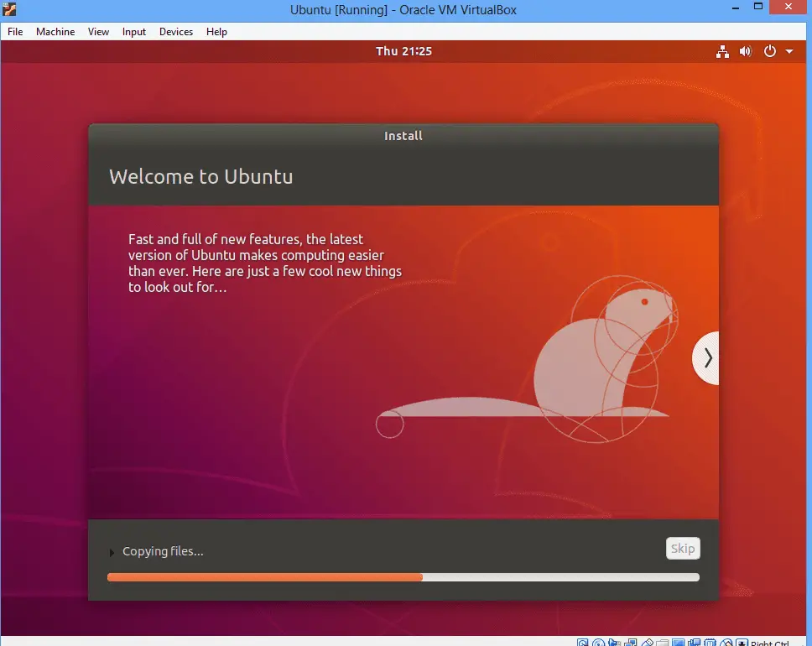Open the Devices menu
Image resolution: width=812 pixels, height=646 pixels.
[175, 32]
